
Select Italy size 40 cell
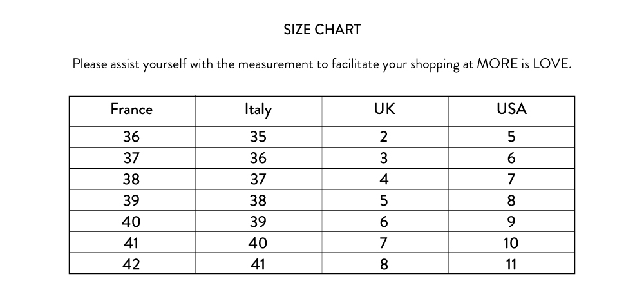tap(258, 243)
